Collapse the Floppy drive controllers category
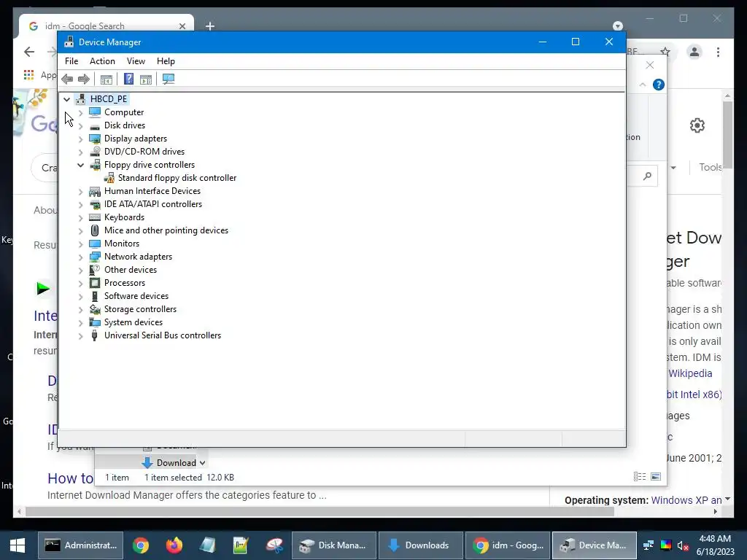Screen dimensions: 747x560 (80, 165)
